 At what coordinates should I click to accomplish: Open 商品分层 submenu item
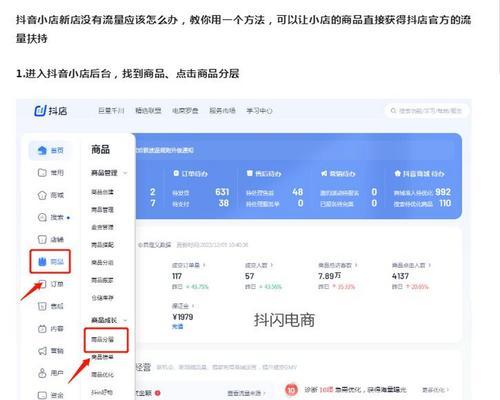click(x=103, y=339)
